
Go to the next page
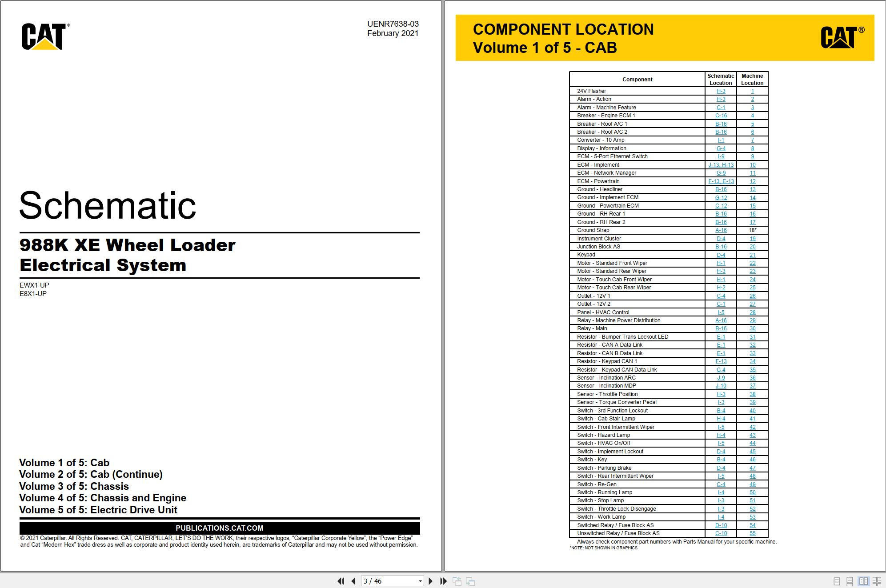(x=430, y=581)
